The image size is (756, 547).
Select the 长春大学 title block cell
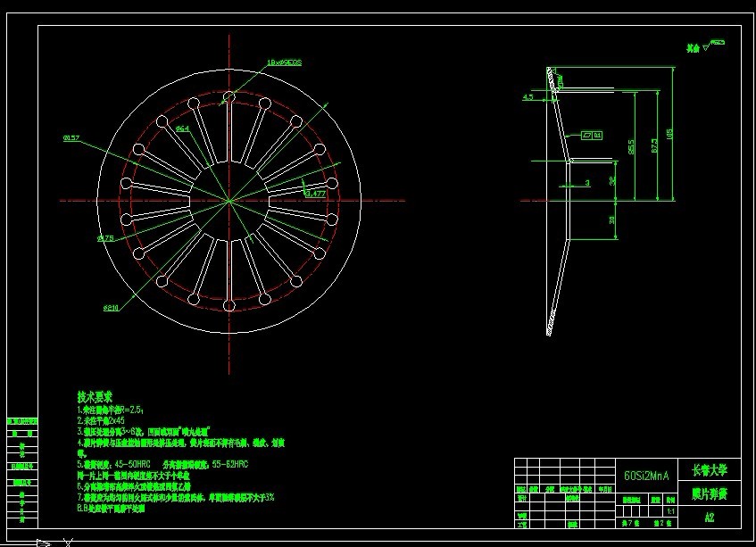click(x=710, y=470)
